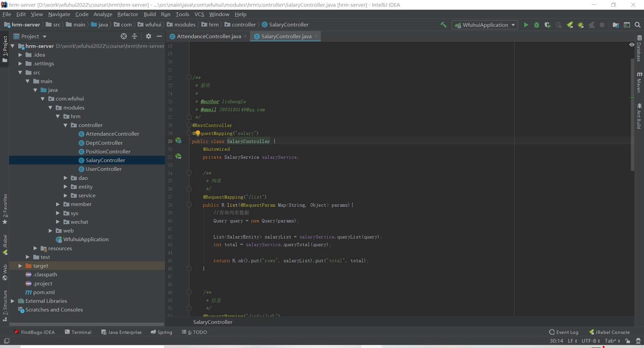This screenshot has height=348, width=644.
Task: Select UserController in project tree
Action: click(104, 169)
